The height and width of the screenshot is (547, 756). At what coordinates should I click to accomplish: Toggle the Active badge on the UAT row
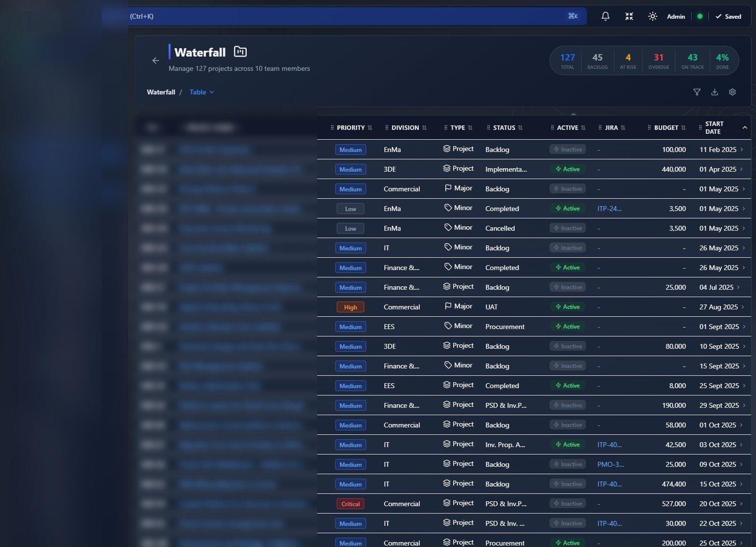567,306
